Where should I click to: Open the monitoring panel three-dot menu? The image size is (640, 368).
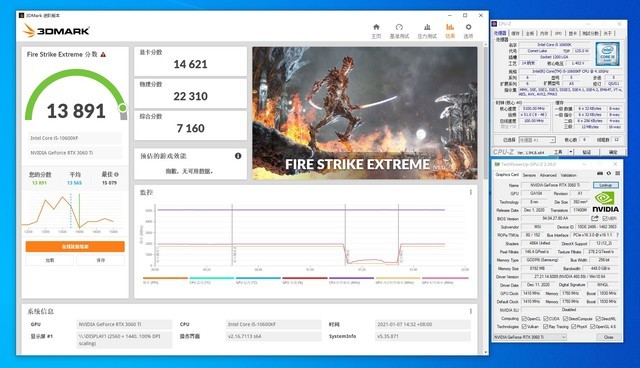pos(471,192)
